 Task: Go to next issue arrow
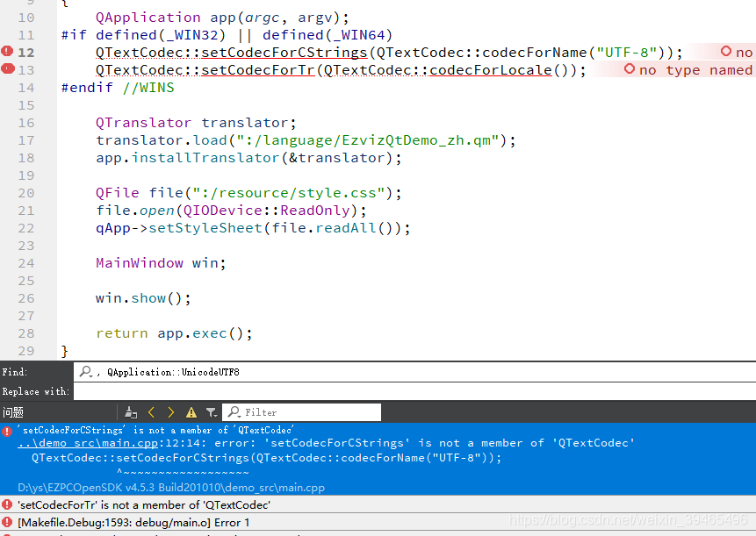(x=170, y=412)
